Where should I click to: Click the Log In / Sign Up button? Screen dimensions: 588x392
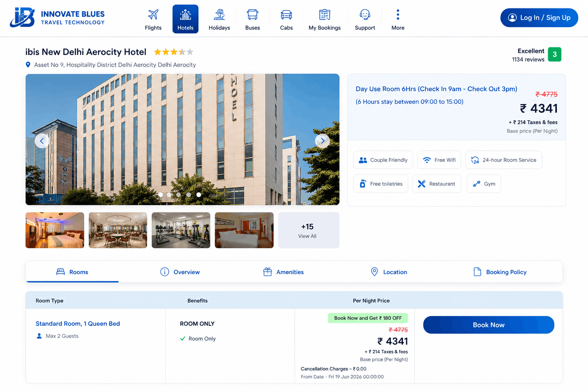pyautogui.click(x=539, y=18)
